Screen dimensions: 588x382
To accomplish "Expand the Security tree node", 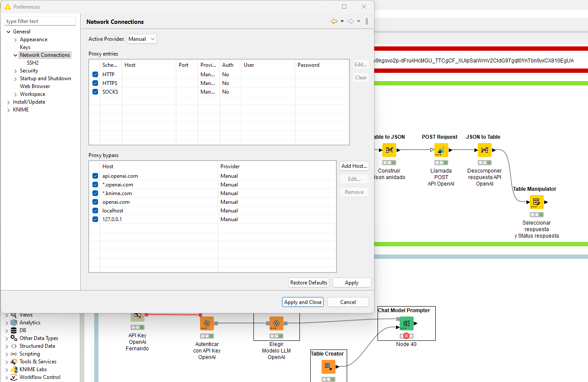I will click(x=15, y=71).
